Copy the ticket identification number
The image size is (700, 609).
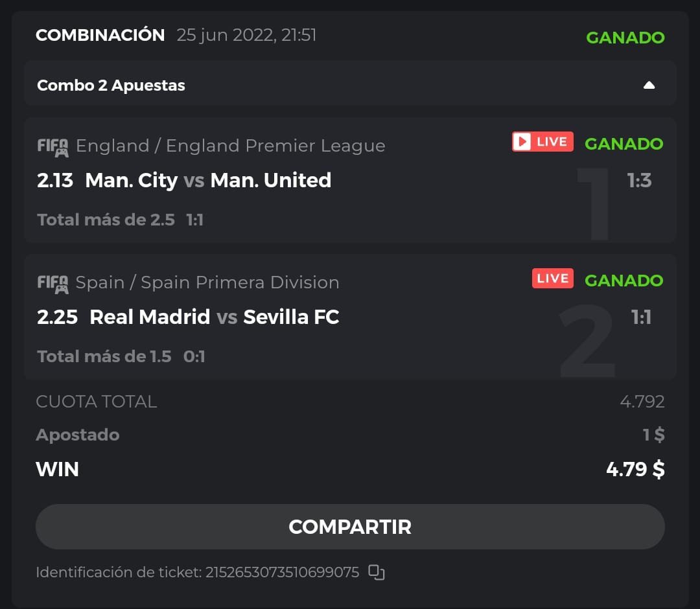click(x=376, y=572)
